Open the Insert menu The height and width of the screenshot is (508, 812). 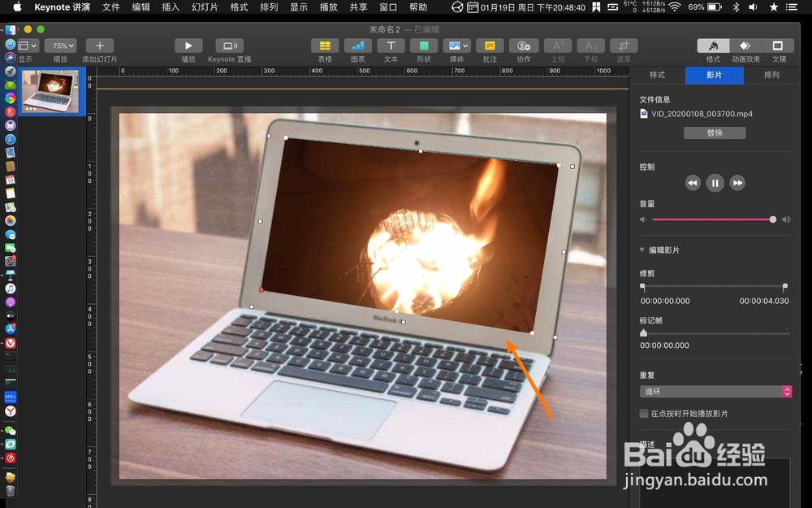(x=171, y=7)
